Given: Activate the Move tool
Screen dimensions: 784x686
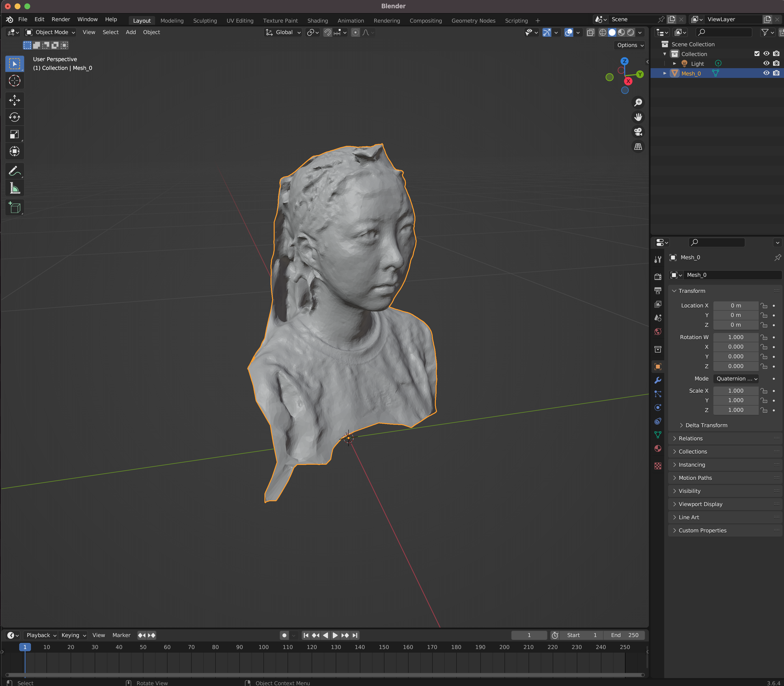Looking at the screenshot, I should [15, 100].
